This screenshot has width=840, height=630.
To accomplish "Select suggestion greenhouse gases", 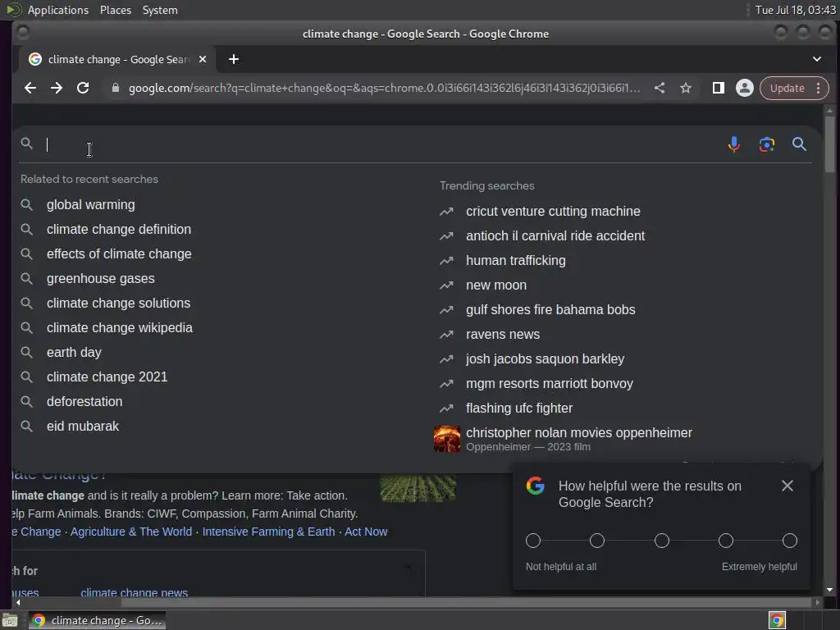I will point(100,279).
